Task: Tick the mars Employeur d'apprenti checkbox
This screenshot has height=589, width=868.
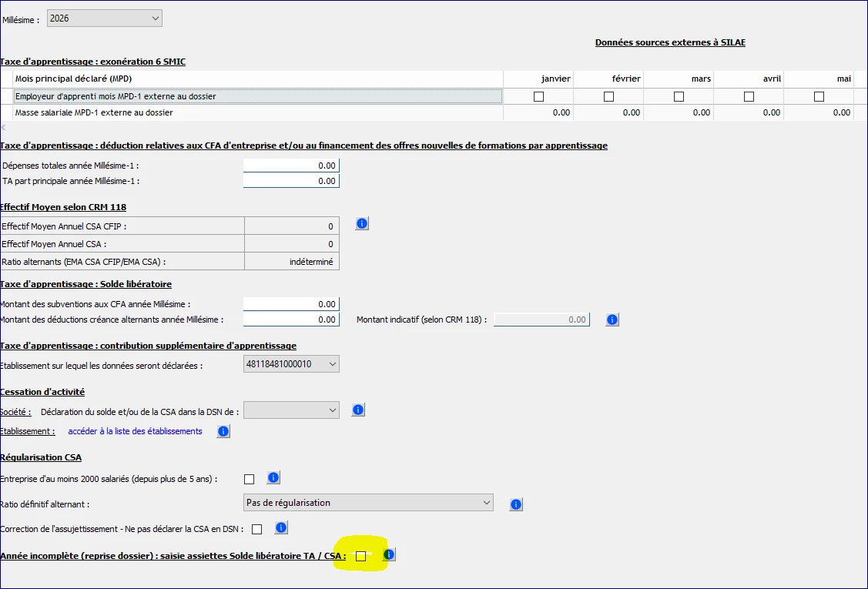Action: click(x=679, y=96)
